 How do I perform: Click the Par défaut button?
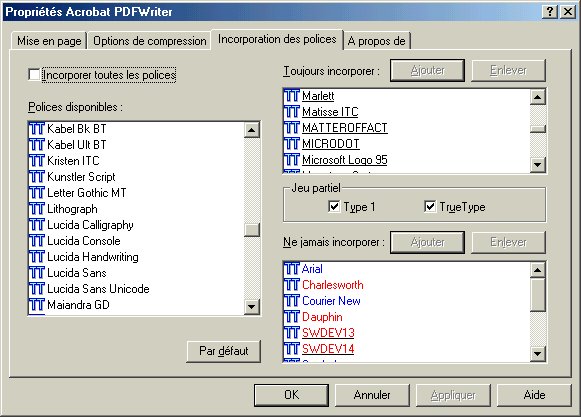[224, 351]
